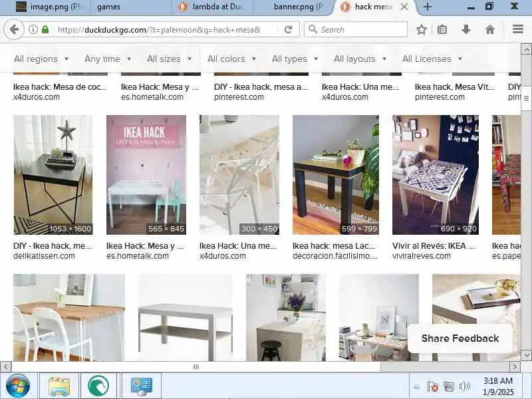Image resolution: width=532 pixels, height=399 pixels.
Task: Open the downloads arrow icon
Action: 466,29
